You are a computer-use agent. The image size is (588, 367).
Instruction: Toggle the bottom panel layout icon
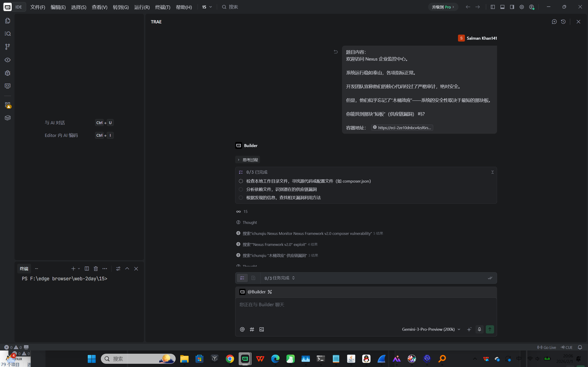503,7
